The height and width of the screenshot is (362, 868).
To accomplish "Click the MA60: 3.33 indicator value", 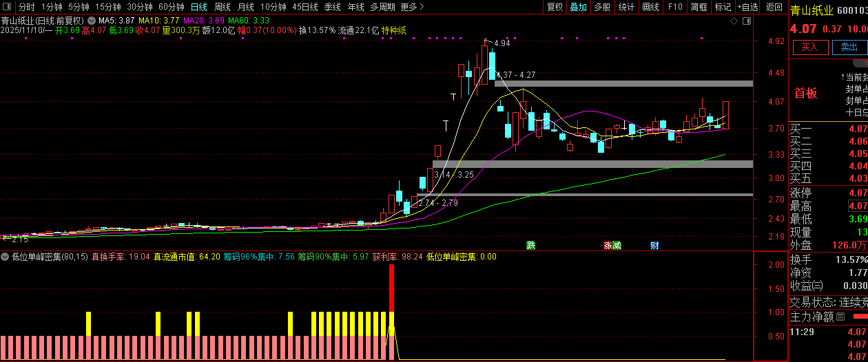I will (x=249, y=21).
